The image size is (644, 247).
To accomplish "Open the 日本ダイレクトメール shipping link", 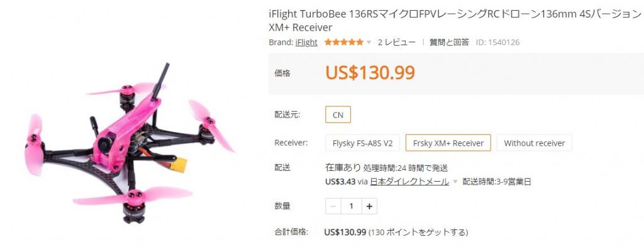I will (409, 182).
